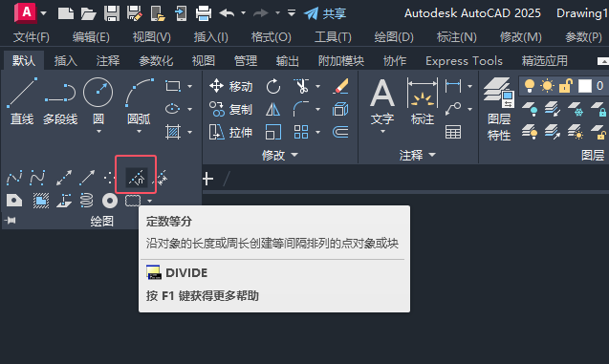The height and width of the screenshot is (364, 609).
Task: Click the Fillet tool icon
Action: tap(301, 110)
